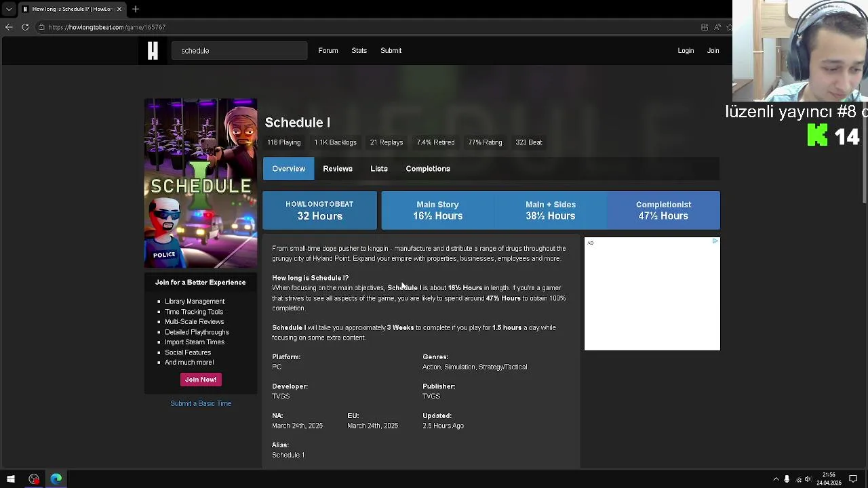Open the Stats page
Viewport: 868px width, 488px height.
(359, 51)
